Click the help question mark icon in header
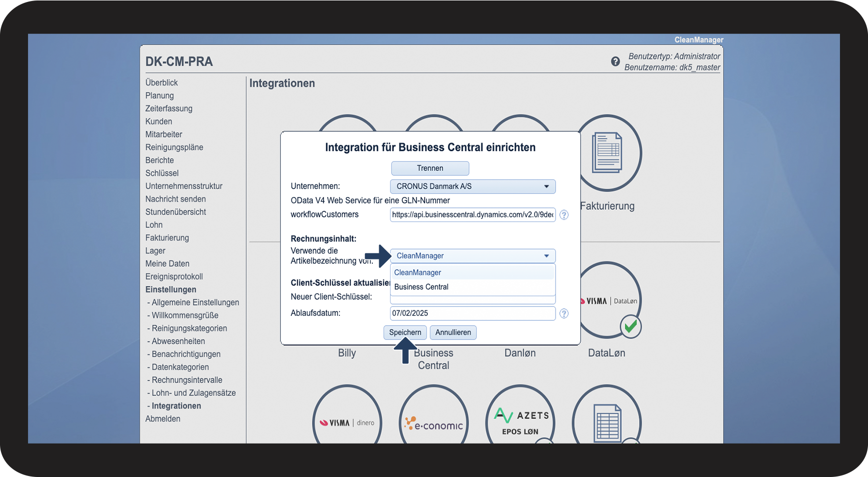Viewport: 868px width, 477px height. pos(615,61)
